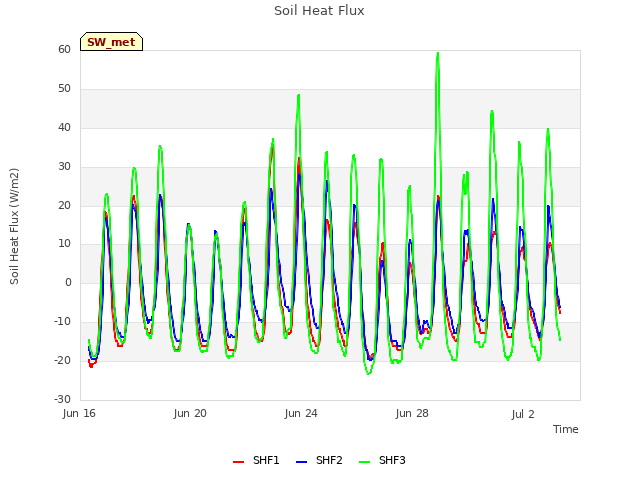Click the 20 y-axis tick label
This screenshot has height=480, width=640.
[x=64, y=206]
